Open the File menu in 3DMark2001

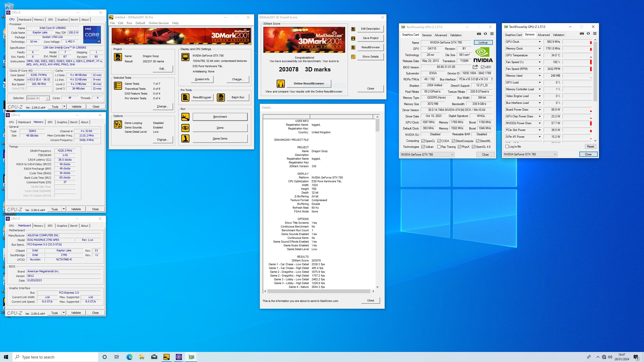[112, 23]
